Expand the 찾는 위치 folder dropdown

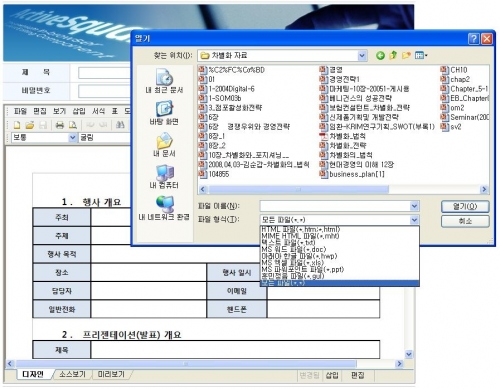(x=362, y=56)
